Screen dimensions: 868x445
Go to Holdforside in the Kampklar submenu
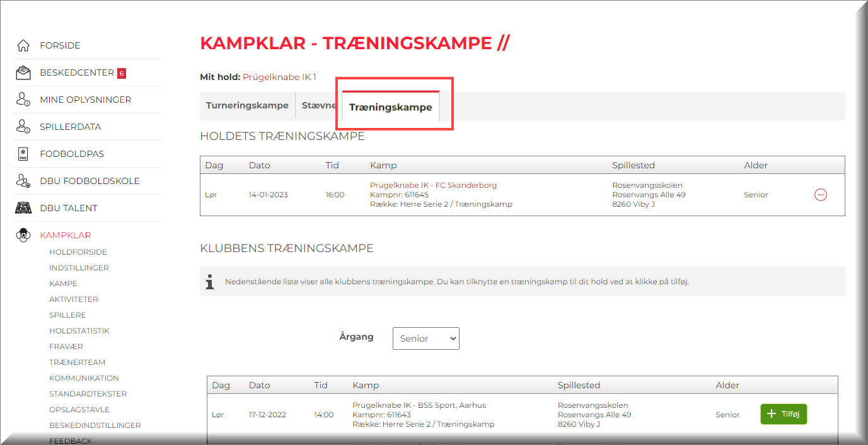[78, 252]
